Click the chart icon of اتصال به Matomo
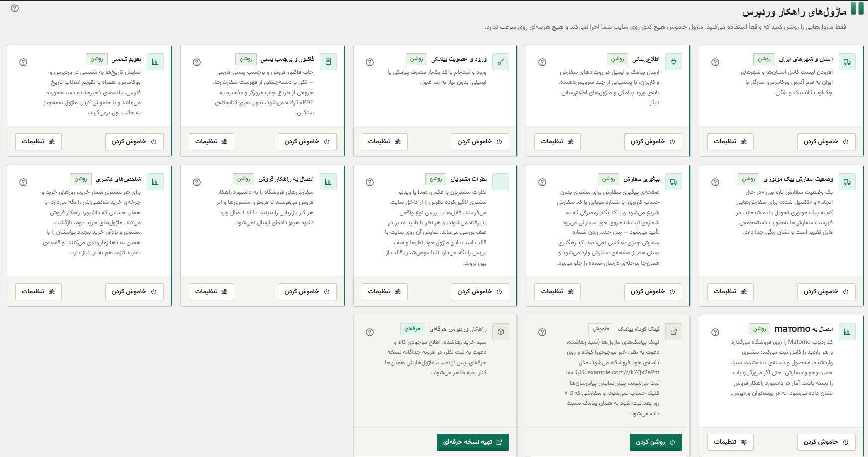Viewport: 868px width, 457px height. 847,332
